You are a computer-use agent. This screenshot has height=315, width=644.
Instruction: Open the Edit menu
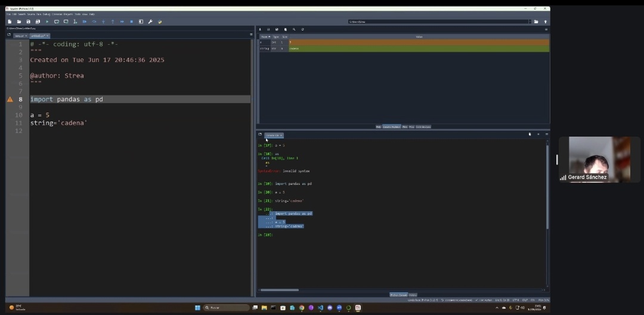coord(14,14)
